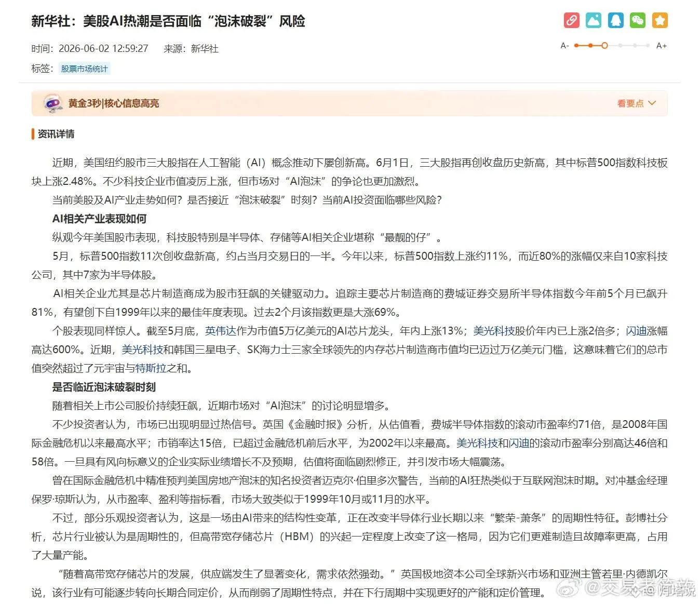Click the orange star Qzone share icon

pyautogui.click(x=659, y=20)
